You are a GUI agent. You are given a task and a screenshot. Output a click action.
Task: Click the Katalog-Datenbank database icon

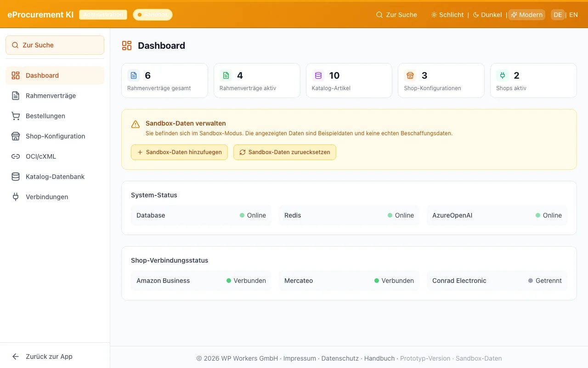(x=16, y=177)
